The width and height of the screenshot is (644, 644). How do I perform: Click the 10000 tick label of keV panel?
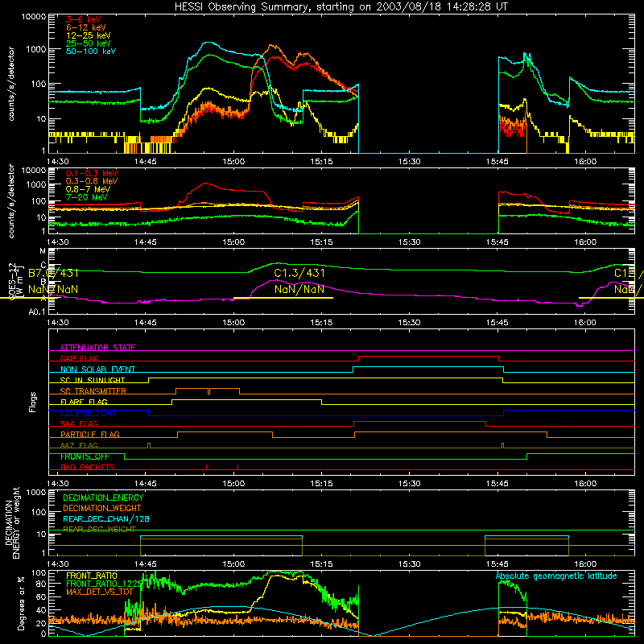pos(34,17)
